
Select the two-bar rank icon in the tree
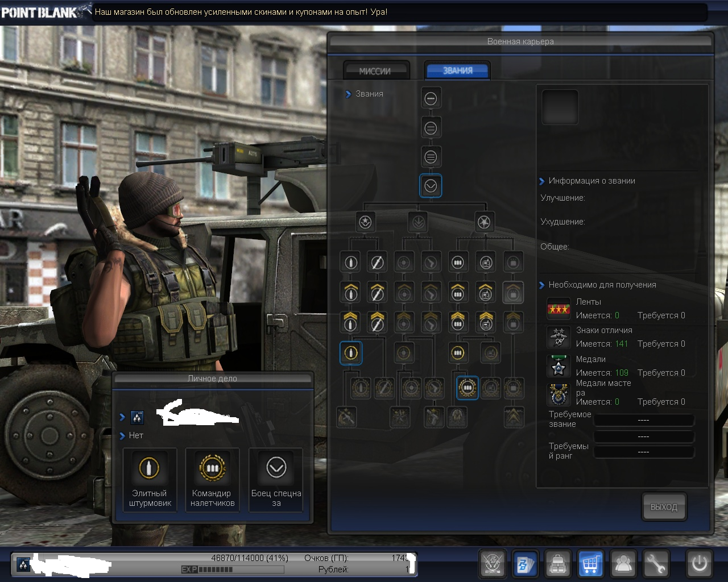(431, 128)
